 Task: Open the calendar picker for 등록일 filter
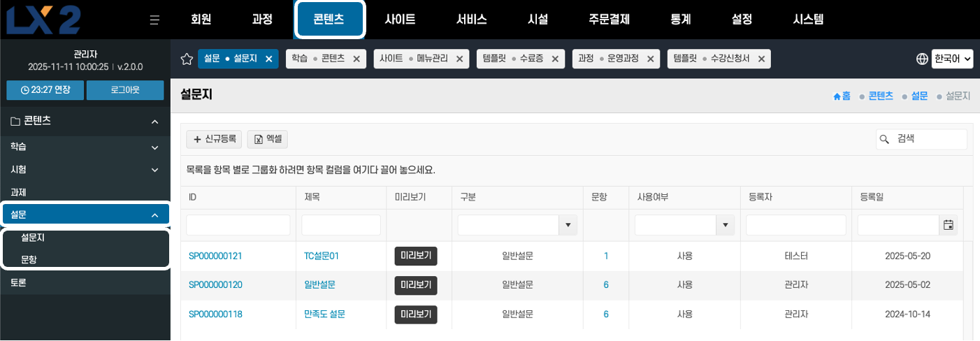(x=949, y=225)
